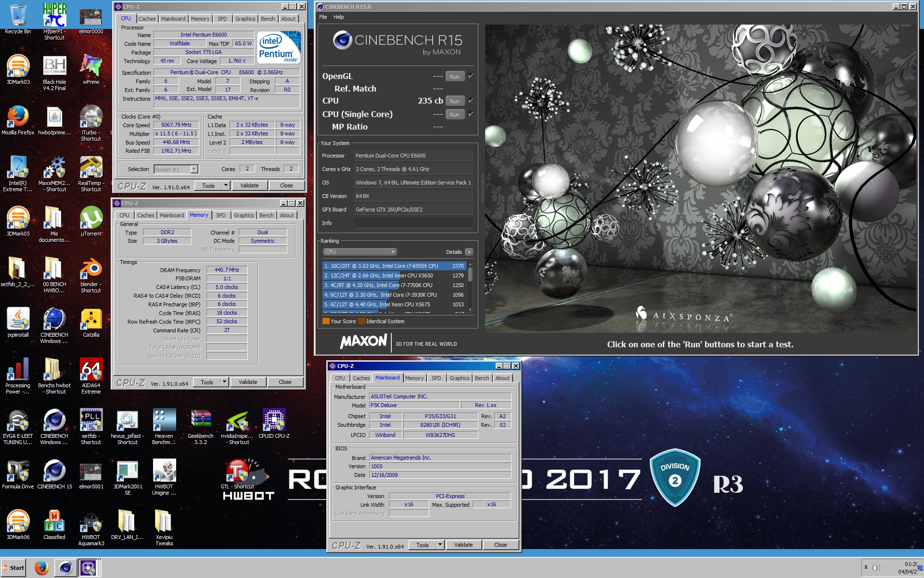Image resolution: width=924 pixels, height=578 pixels.
Task: Expand Tools dropdown arrow in CPU-Z Memory window
Action: pos(224,382)
